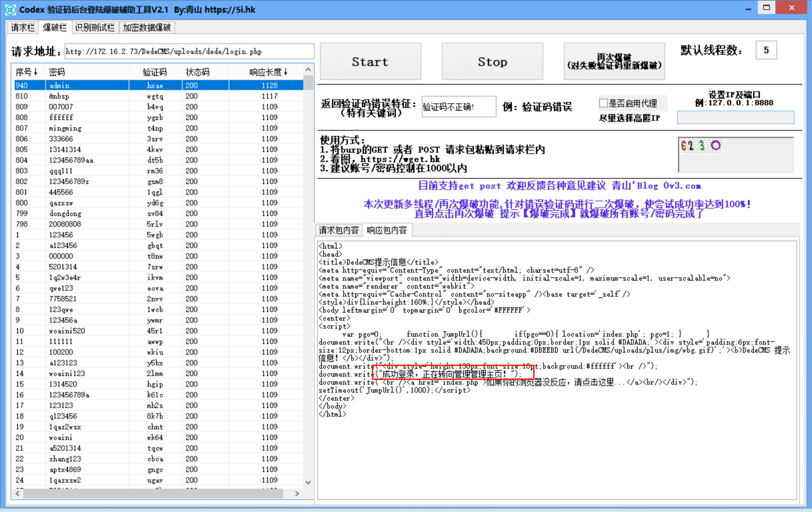Select row with password 7758521
812x512 pixels.
click(x=159, y=299)
